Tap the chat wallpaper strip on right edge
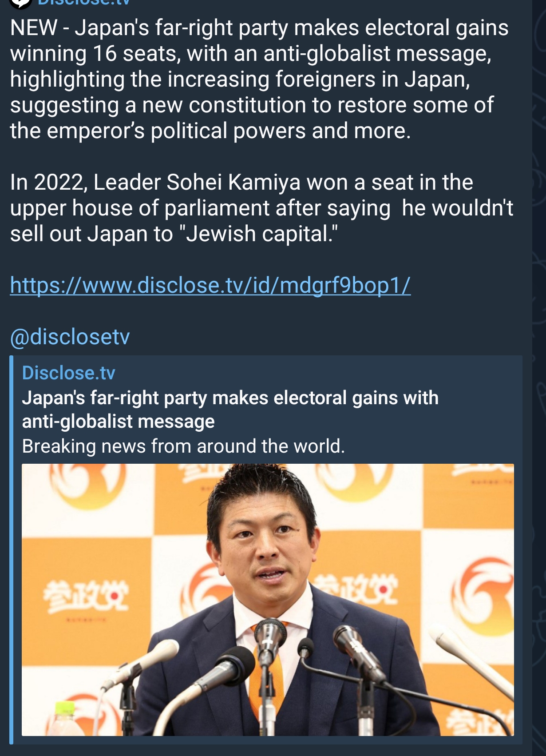Viewport: 546px width, 756px height. (539, 378)
